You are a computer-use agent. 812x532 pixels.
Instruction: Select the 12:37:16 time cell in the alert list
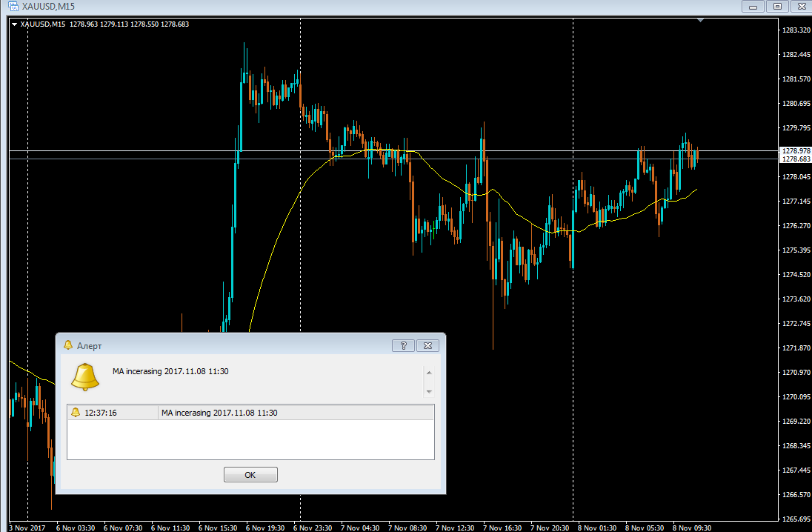[x=113, y=413]
